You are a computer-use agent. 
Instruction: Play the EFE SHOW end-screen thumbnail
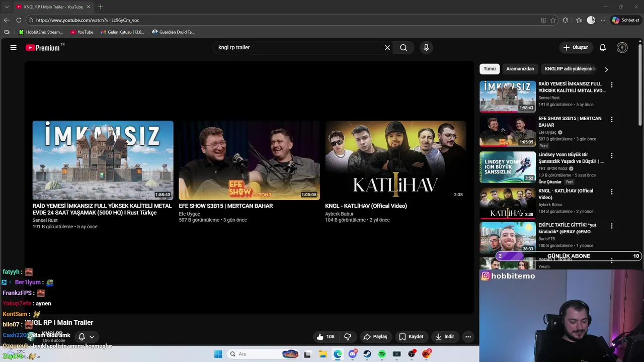pyautogui.click(x=249, y=160)
